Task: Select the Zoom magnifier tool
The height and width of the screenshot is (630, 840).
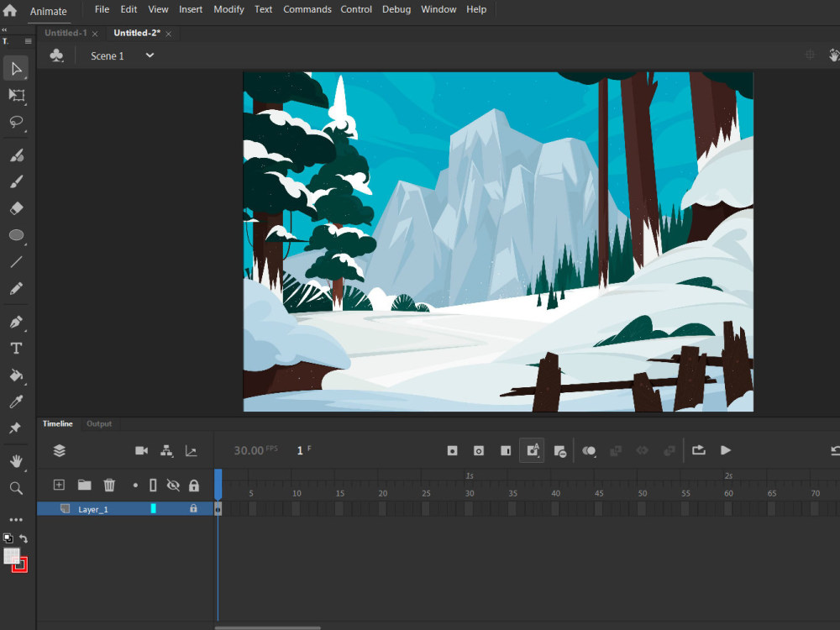Action: pyautogui.click(x=17, y=488)
